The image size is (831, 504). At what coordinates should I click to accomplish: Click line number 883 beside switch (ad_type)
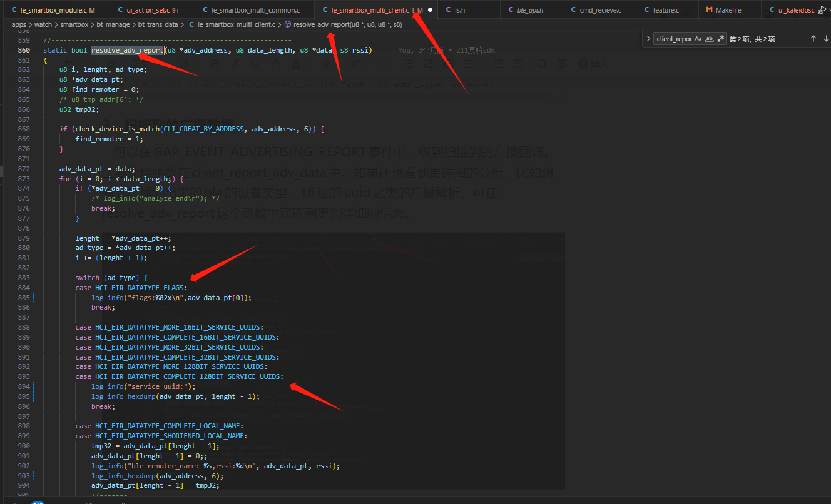click(x=24, y=278)
